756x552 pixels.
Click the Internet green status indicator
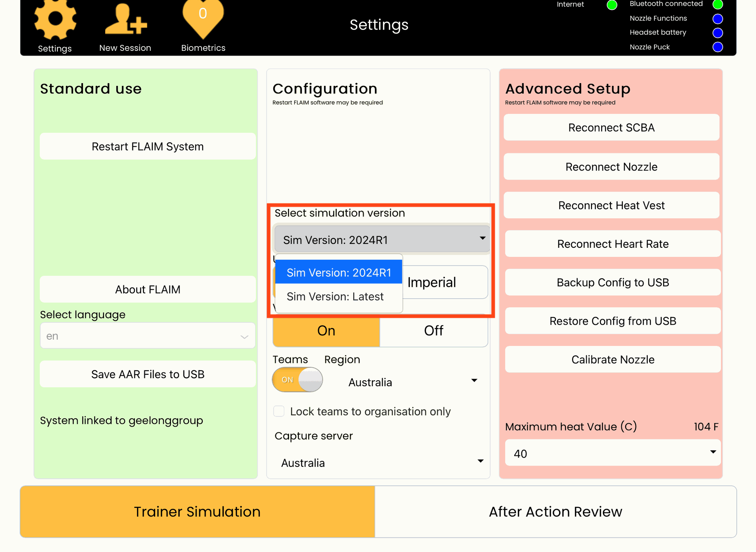[611, 5]
